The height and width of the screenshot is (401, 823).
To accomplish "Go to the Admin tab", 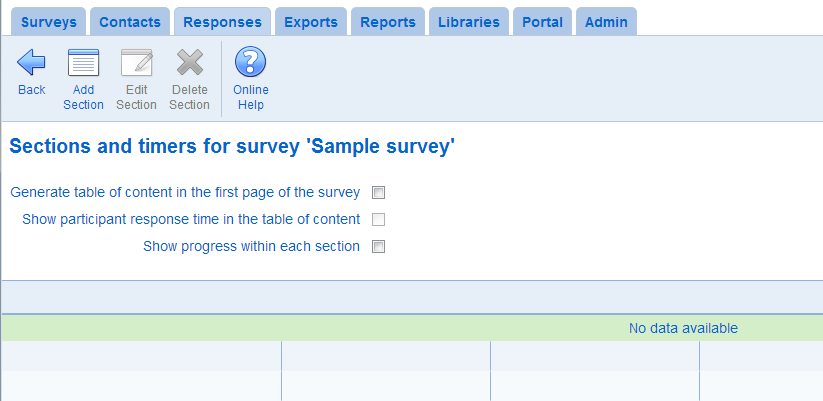I will [606, 22].
